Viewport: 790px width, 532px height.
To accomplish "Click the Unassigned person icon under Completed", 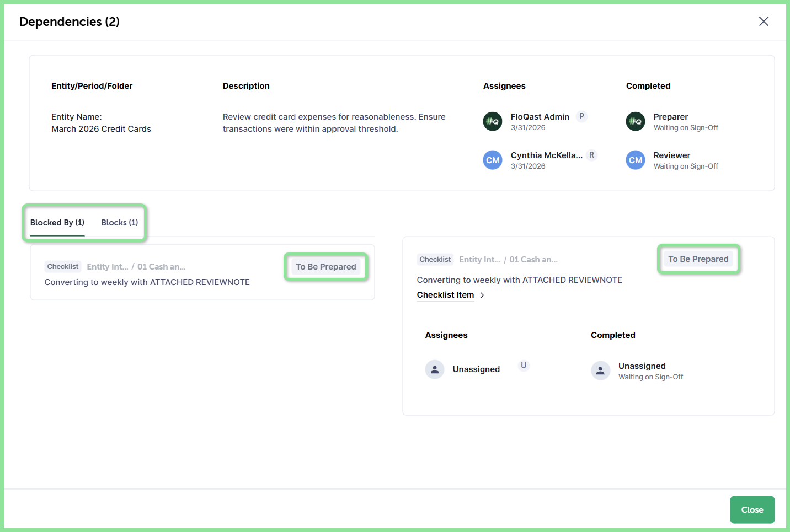I will pos(600,370).
